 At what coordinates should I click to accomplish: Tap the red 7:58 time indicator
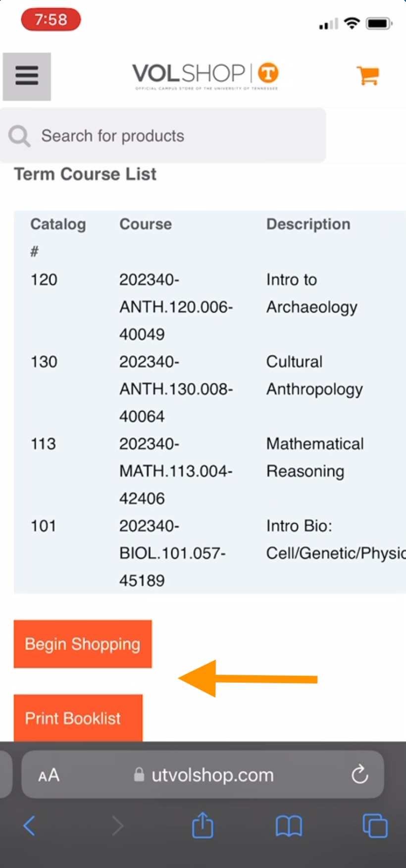click(51, 20)
